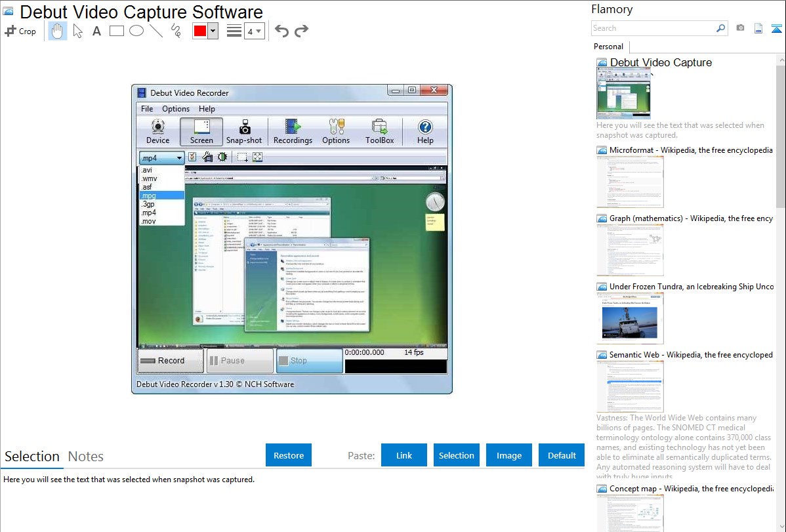Viewport: 786px width, 532px height.
Task: Redo the last annotation
Action: (301, 31)
